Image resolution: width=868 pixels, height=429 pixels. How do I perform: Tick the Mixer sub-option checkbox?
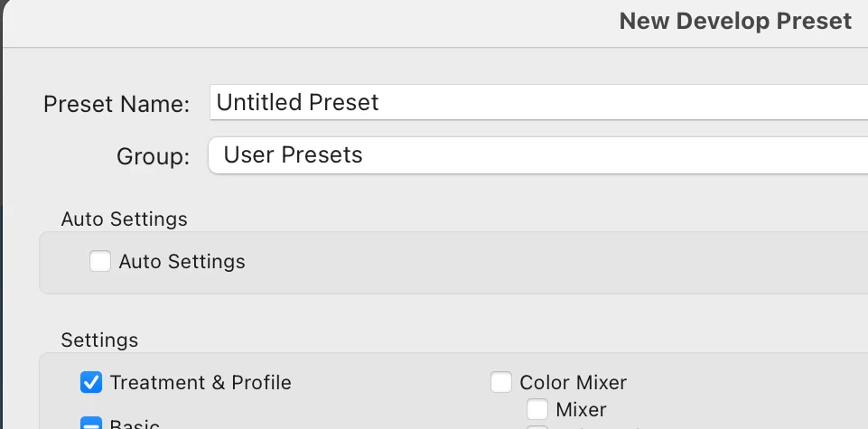[x=537, y=410]
